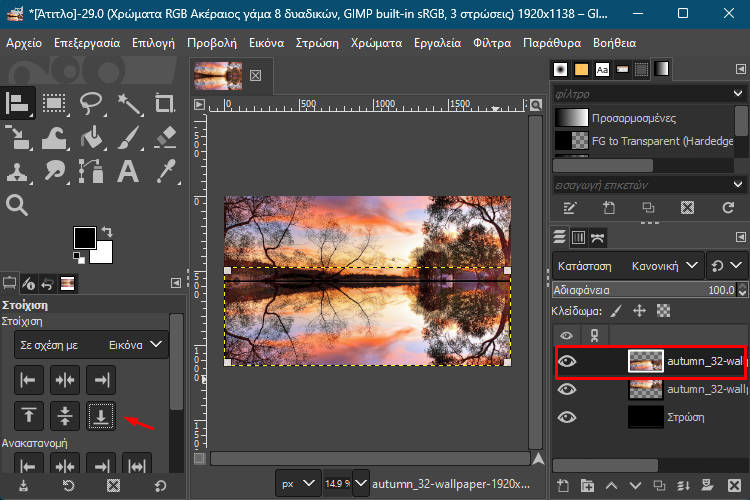750x500 pixels.
Task: Swap foreground and background colors
Action: click(x=107, y=232)
